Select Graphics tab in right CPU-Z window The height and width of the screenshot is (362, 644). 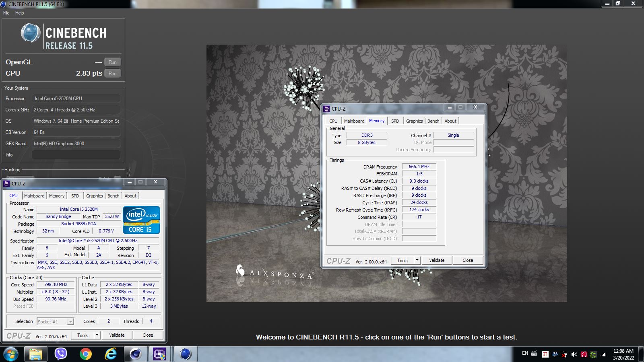point(415,121)
